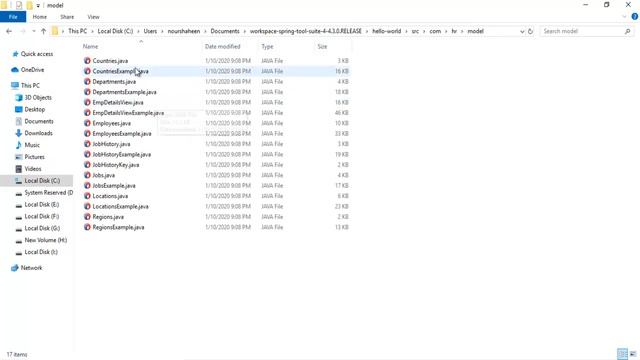The width and height of the screenshot is (640, 360).
Task: Open 3D Objects in navigation pane
Action: tap(38, 98)
